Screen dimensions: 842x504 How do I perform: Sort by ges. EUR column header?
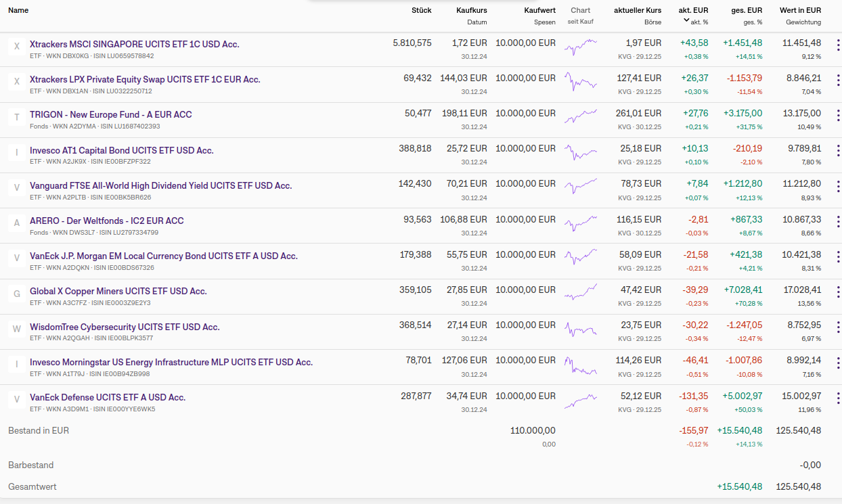click(x=746, y=10)
